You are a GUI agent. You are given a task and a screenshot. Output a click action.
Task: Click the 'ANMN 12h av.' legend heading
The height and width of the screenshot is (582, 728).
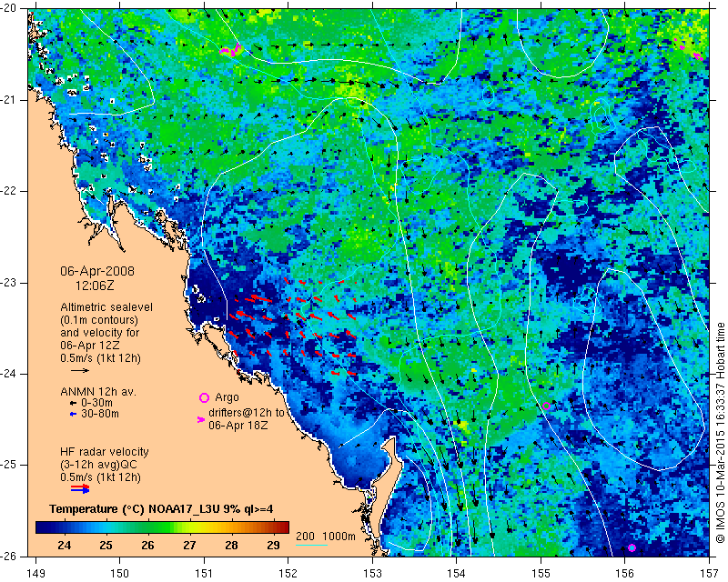98,392
